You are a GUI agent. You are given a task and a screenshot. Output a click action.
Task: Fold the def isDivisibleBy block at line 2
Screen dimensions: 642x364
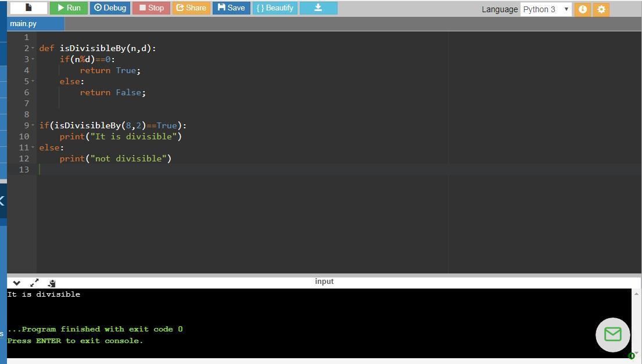[33, 49]
